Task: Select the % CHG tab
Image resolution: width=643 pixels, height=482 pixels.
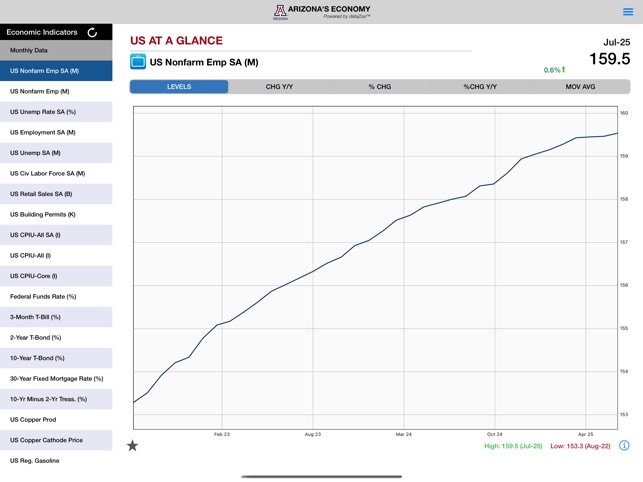Action: click(379, 87)
